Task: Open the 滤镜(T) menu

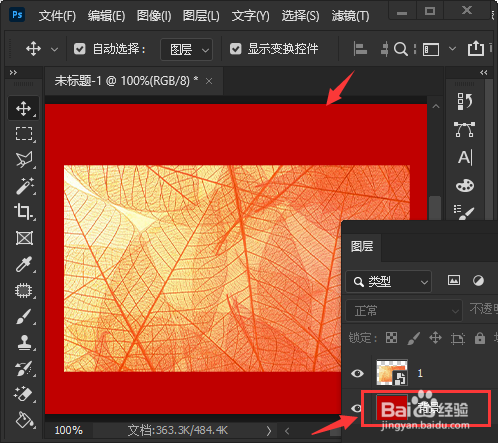Action: (350, 16)
